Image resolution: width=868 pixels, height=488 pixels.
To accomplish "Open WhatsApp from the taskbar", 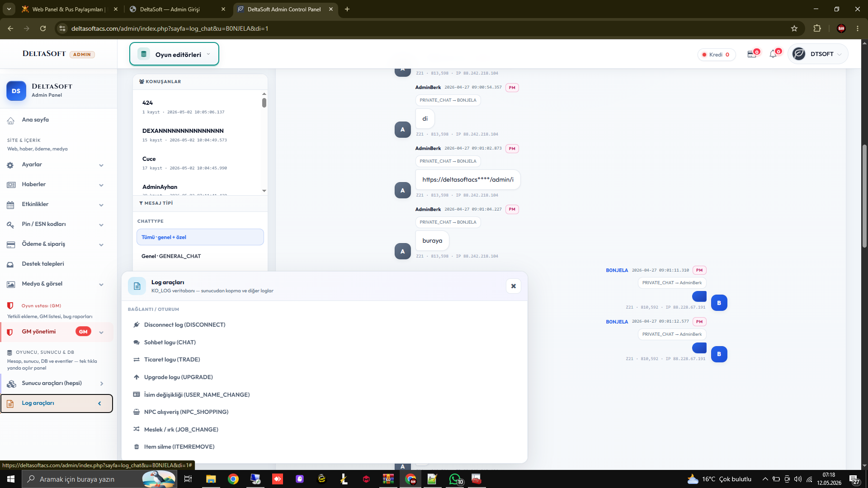I will coord(455,479).
